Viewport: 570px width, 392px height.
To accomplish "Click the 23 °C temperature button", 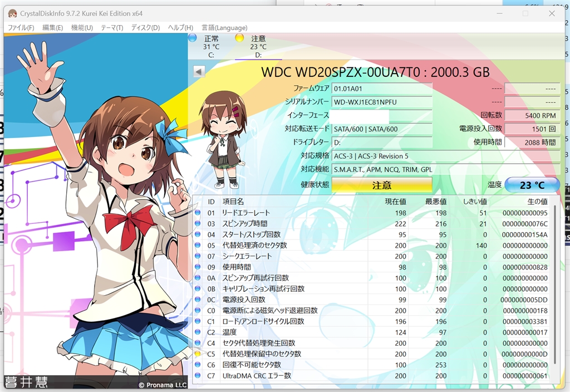I will [532, 185].
